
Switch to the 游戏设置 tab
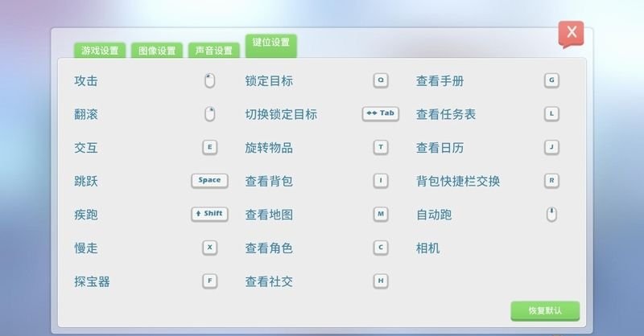tap(100, 51)
